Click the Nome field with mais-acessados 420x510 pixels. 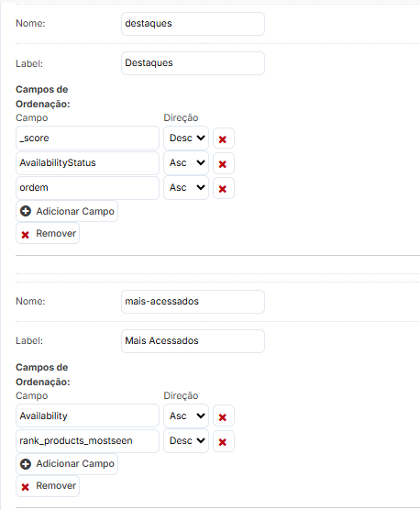click(193, 302)
